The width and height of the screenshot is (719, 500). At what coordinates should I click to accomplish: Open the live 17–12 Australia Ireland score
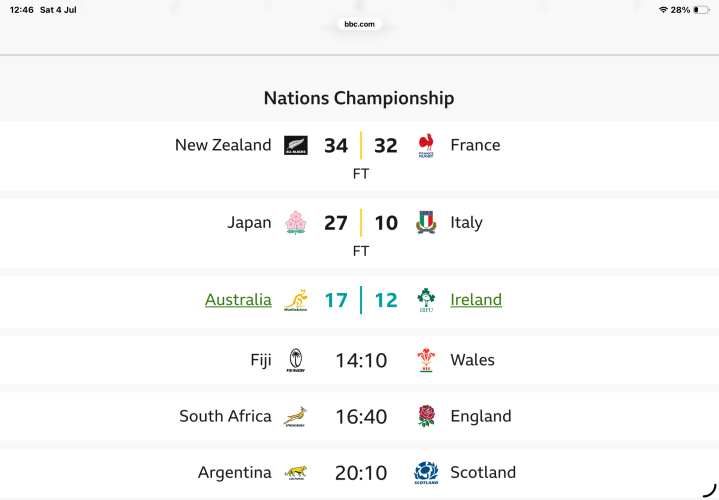pyautogui.click(x=361, y=300)
